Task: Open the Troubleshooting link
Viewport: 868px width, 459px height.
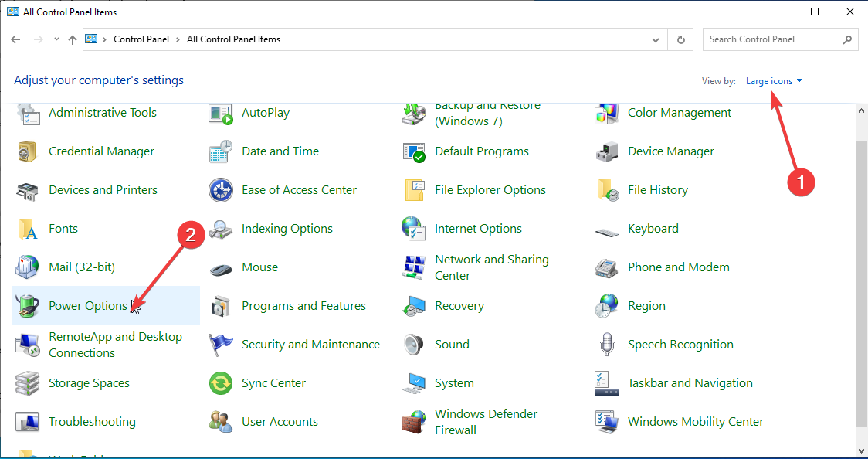Action: pyautogui.click(x=92, y=422)
